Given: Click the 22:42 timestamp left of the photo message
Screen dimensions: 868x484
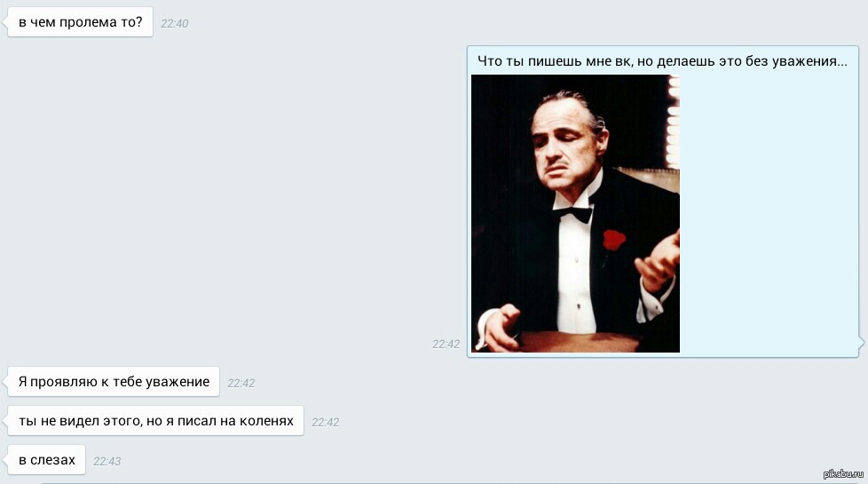Looking at the screenshot, I should click(446, 344).
